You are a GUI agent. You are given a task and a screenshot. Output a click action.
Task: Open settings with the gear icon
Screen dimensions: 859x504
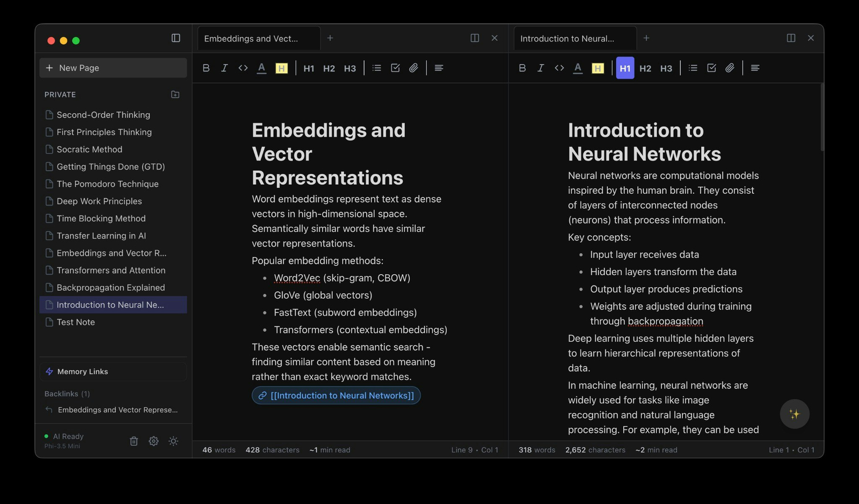(154, 441)
